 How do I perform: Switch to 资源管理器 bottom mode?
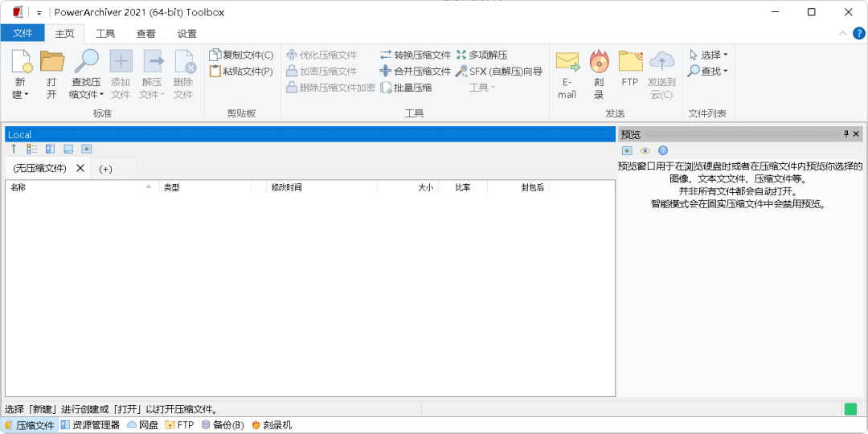coord(90,425)
